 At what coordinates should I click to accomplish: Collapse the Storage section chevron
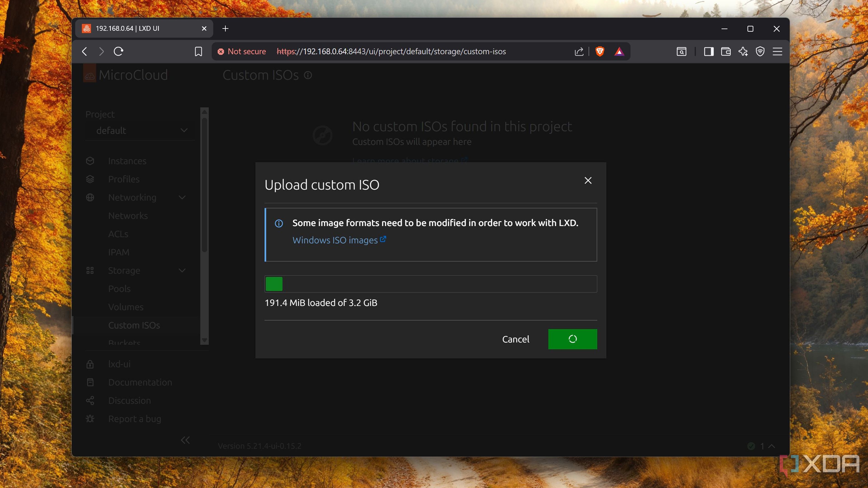coord(182,270)
